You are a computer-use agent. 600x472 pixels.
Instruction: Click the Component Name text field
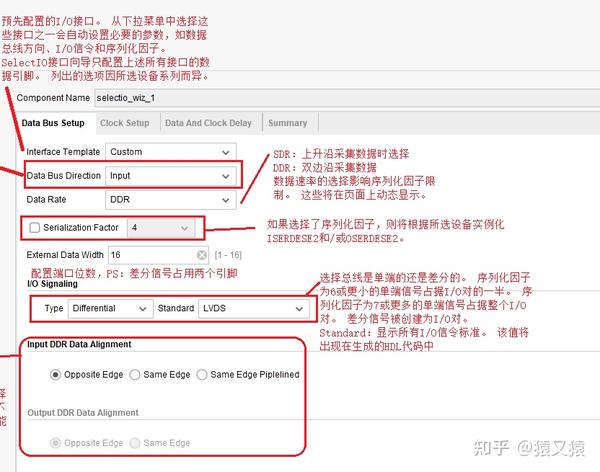(347, 98)
